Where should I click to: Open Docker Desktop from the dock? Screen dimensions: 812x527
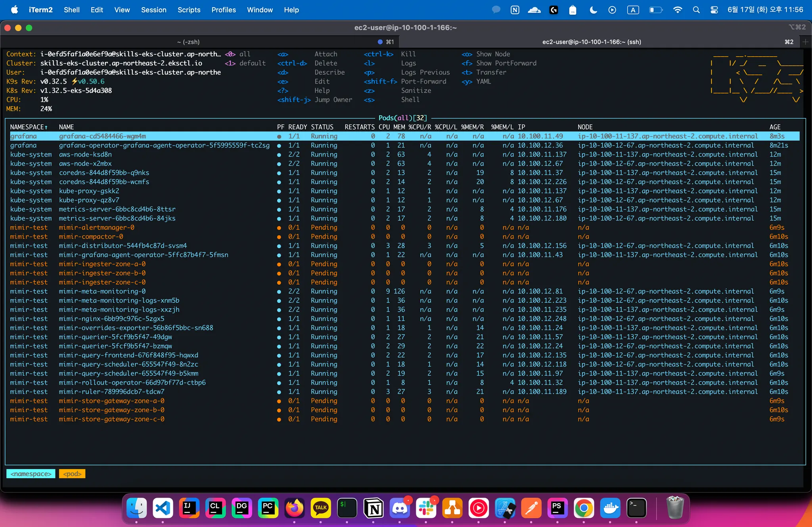[x=610, y=508]
